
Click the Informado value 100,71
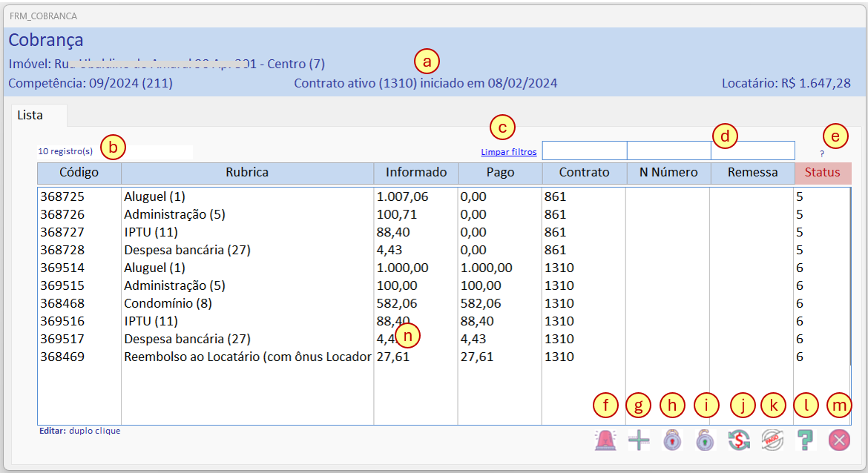coord(397,215)
